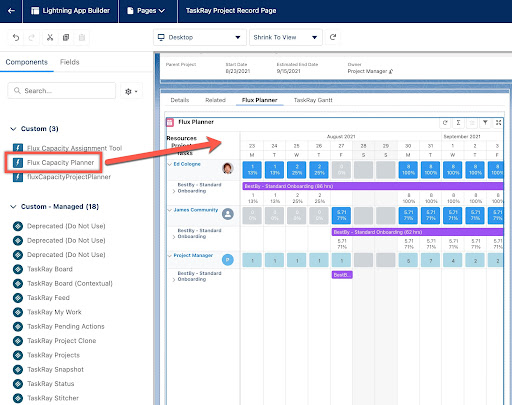Open the TaskRay Gantt tab

tap(313, 100)
